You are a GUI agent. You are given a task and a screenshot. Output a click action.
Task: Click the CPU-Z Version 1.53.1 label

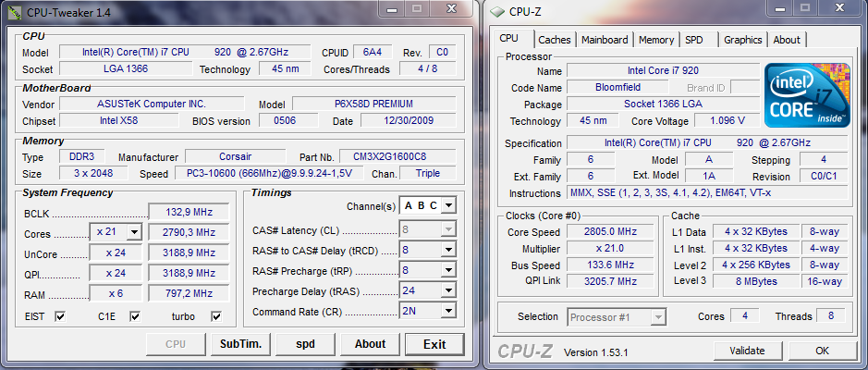point(595,352)
